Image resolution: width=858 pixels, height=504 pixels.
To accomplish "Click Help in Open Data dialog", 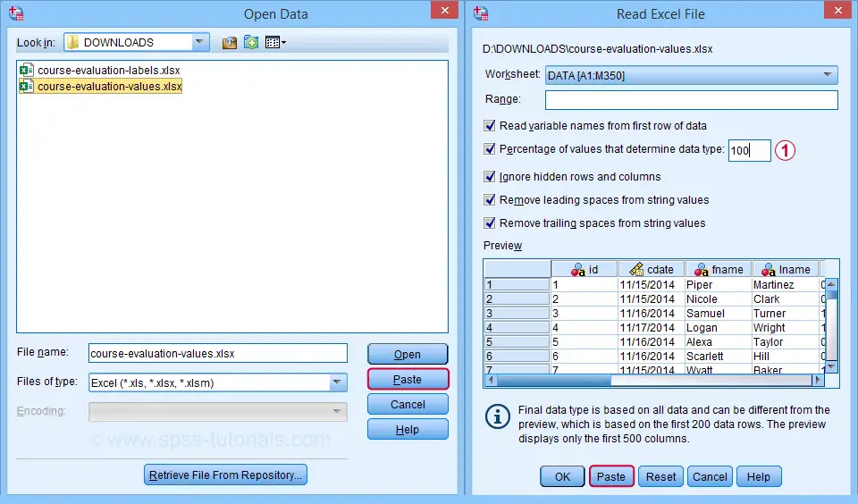I will (408, 430).
